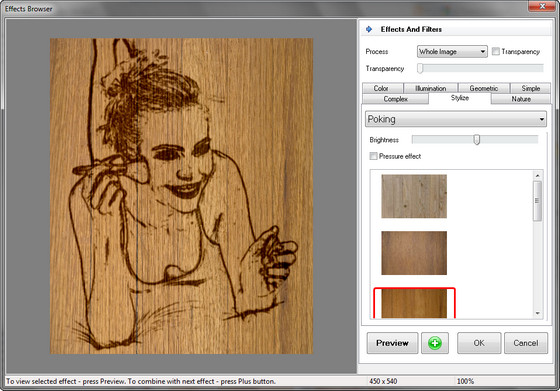Enable the Transparency checkbox
The height and width of the screenshot is (391, 560).
click(495, 51)
